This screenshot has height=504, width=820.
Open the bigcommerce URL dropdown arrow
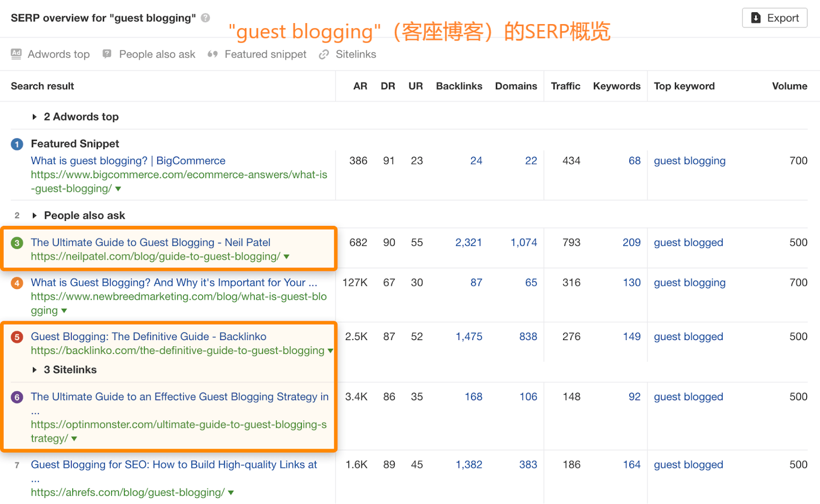(x=118, y=189)
